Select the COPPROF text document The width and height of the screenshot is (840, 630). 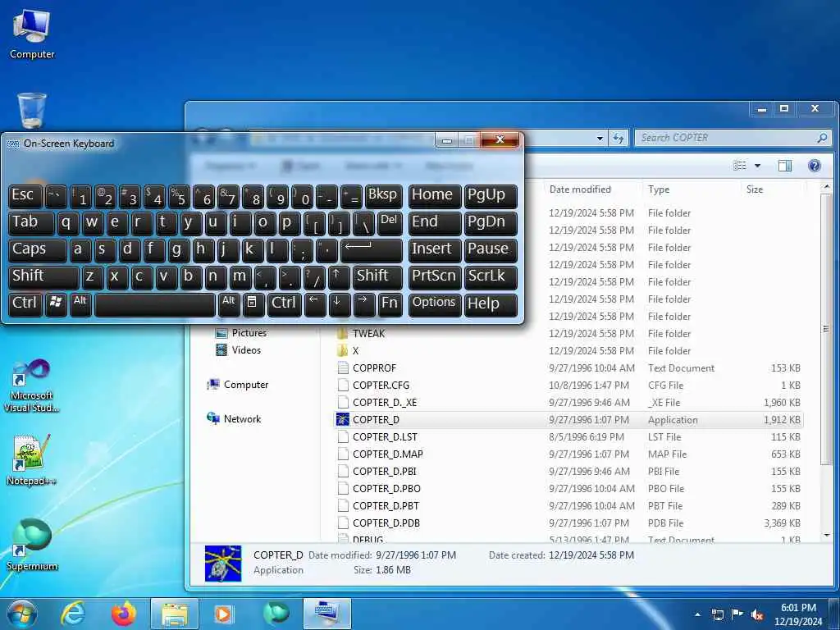point(367,368)
